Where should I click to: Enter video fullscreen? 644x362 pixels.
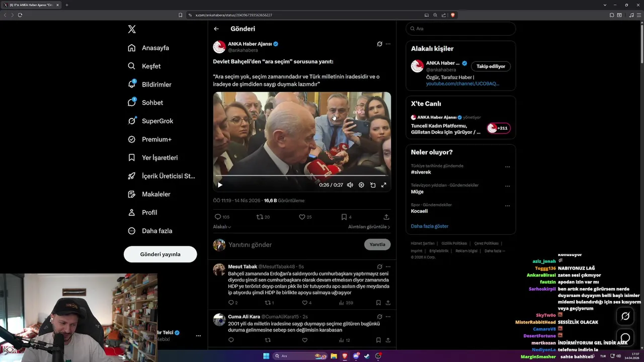pyautogui.click(x=384, y=185)
